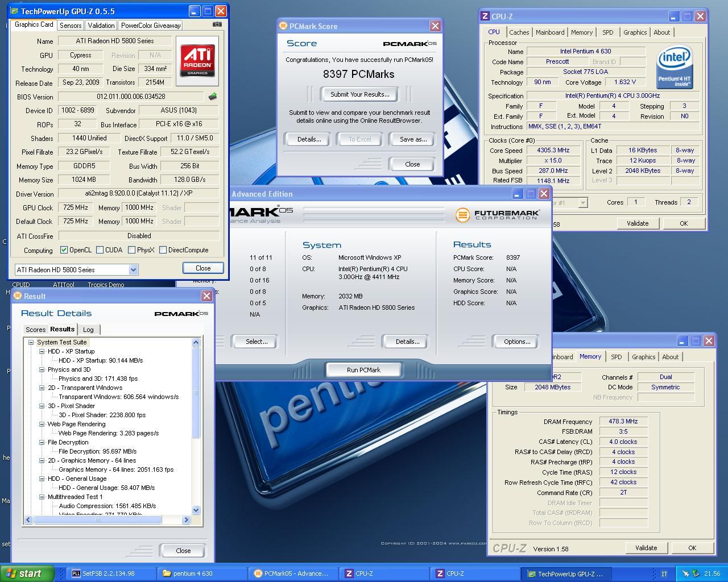Open the Start menu
The width and height of the screenshot is (728, 582).
[x=27, y=573]
